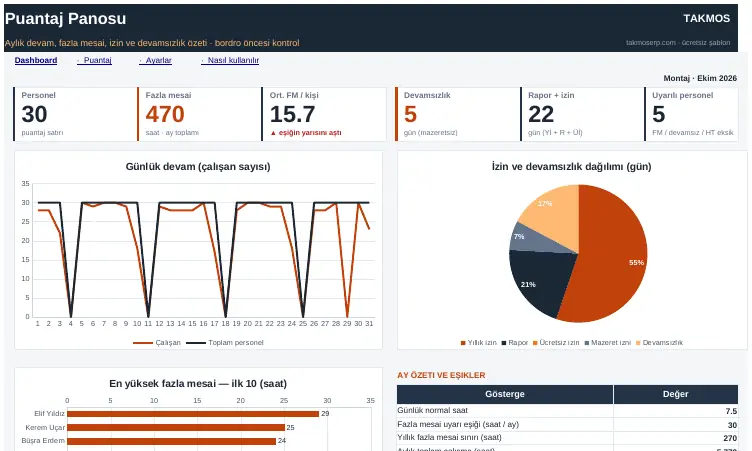
Task: Click the Ücretsiz izin legend swatch
Action: (535, 343)
